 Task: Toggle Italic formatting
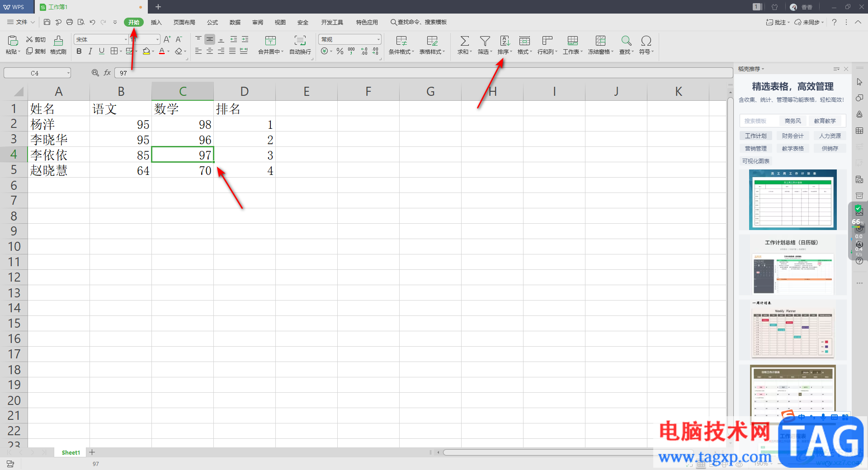tap(90, 52)
